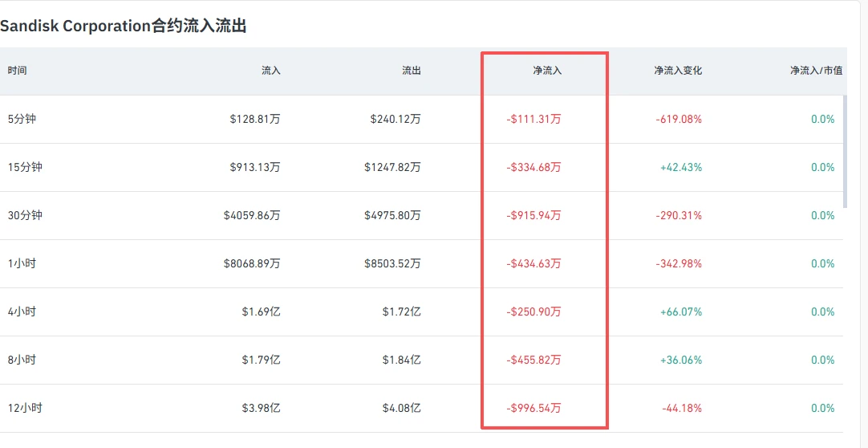
Task: Click net inflow -$250.90万
Action: click(x=533, y=312)
